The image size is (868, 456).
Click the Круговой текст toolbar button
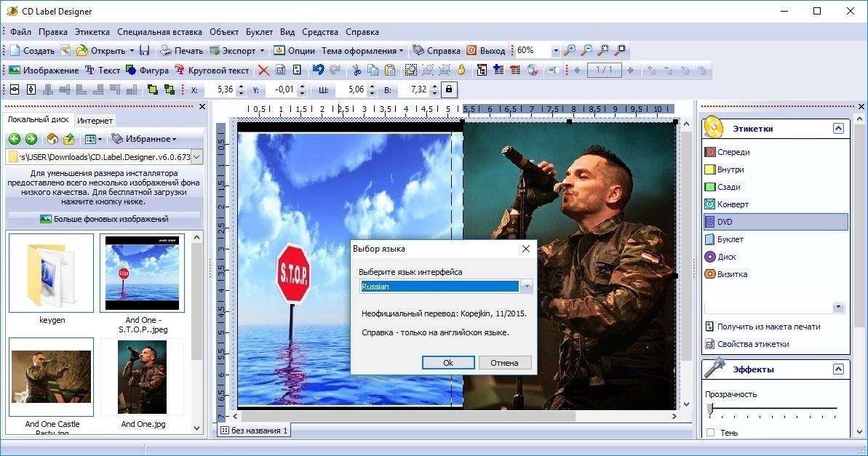point(212,71)
